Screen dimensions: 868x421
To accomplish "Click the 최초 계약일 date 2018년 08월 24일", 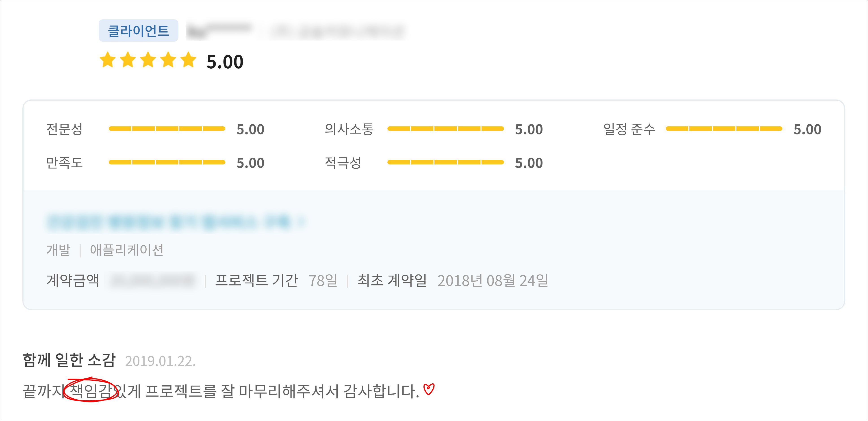I will 493,281.
